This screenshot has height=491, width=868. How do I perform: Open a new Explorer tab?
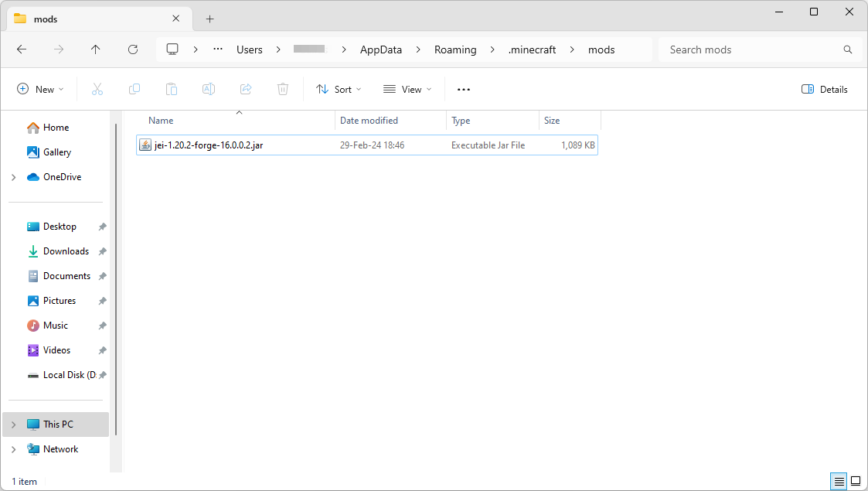tap(209, 18)
